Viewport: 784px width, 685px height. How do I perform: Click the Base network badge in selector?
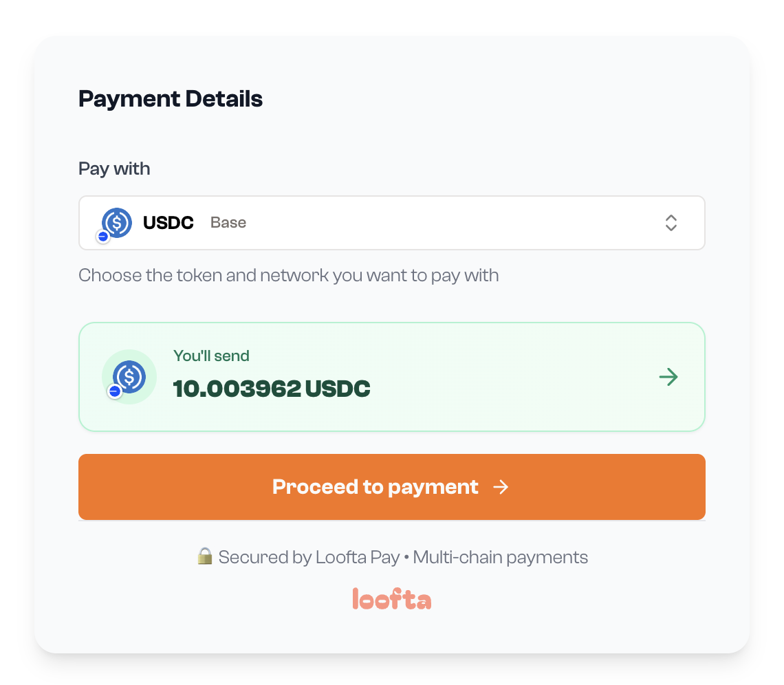pos(103,237)
